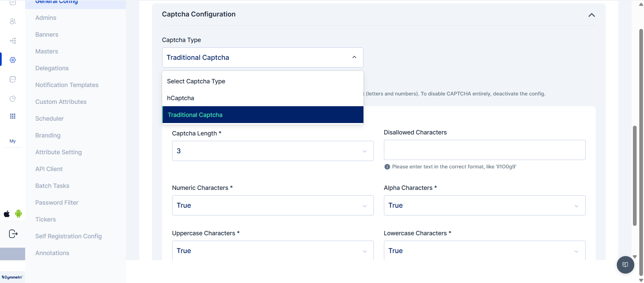This screenshot has height=283, width=644.
Task: Choose Traditional Captcha in the dropdown list
Action: click(195, 115)
